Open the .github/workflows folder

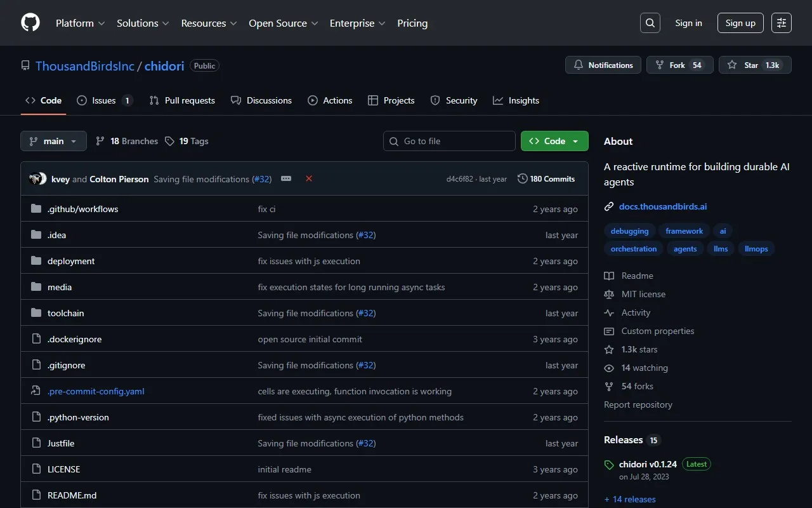point(82,209)
